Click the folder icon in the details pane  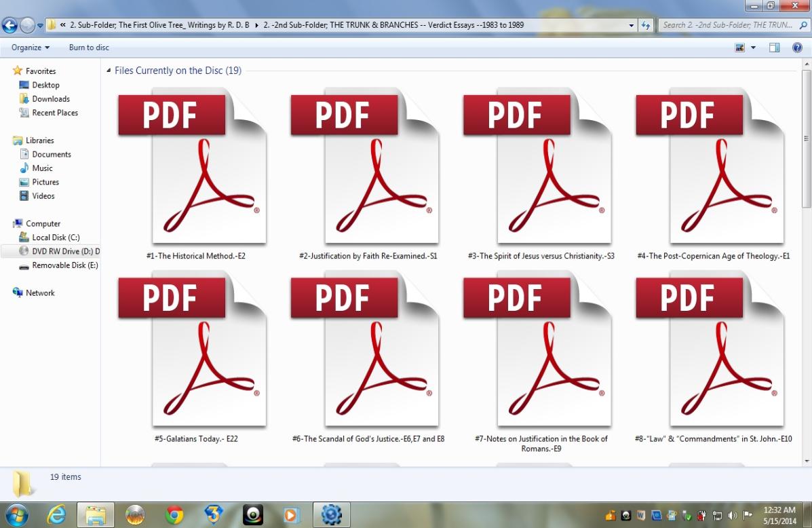22,485
